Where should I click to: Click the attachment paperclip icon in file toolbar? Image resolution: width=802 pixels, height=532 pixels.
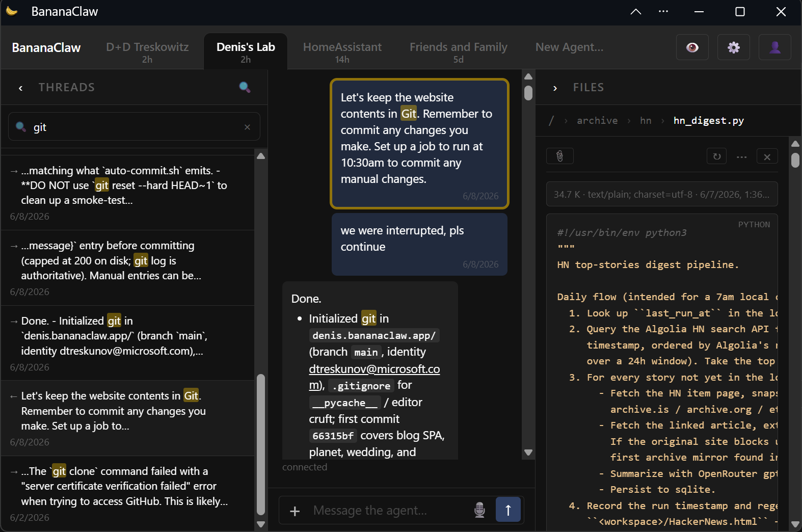point(559,156)
